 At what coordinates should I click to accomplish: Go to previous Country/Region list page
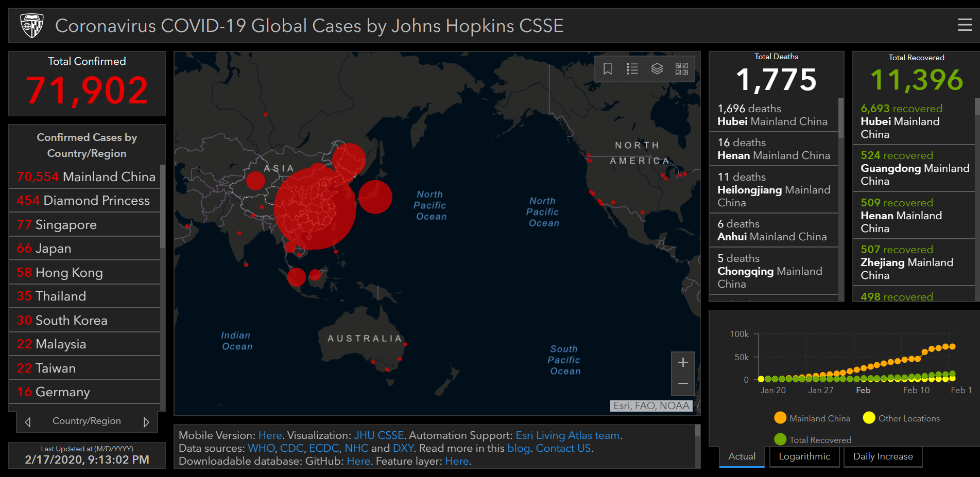tap(28, 422)
